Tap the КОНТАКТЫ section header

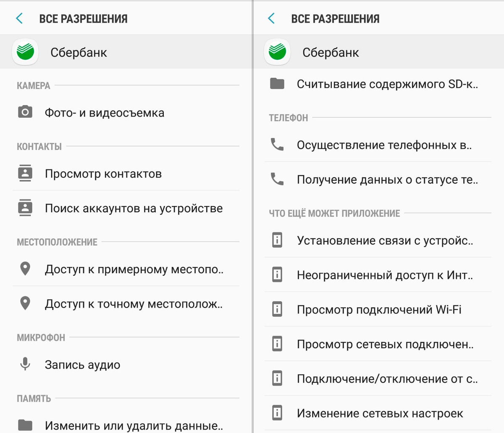(x=39, y=147)
